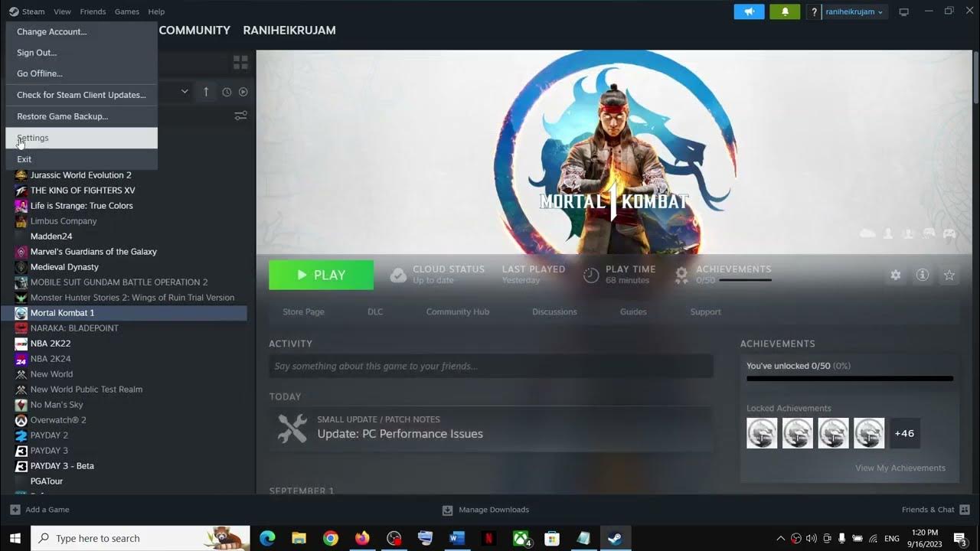The width and height of the screenshot is (980, 551).
Task: Open Friends & Chat icon
Action: [965, 510]
